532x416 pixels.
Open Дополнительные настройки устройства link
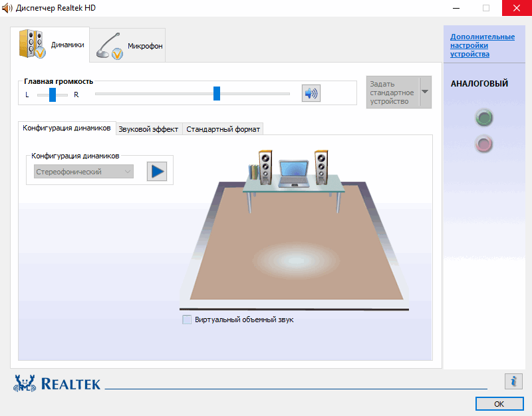click(x=482, y=45)
